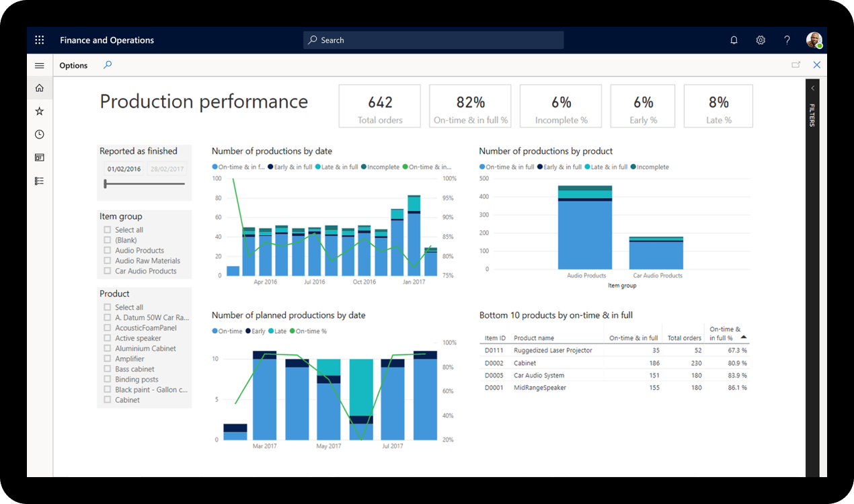View Recent items with the clock icon

39,134
